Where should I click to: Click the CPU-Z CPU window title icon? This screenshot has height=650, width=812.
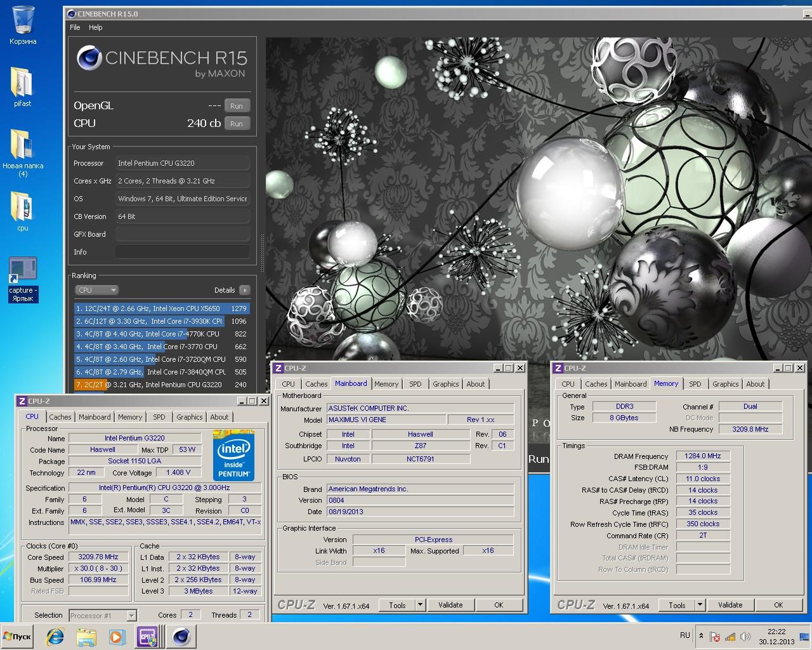click(x=22, y=401)
